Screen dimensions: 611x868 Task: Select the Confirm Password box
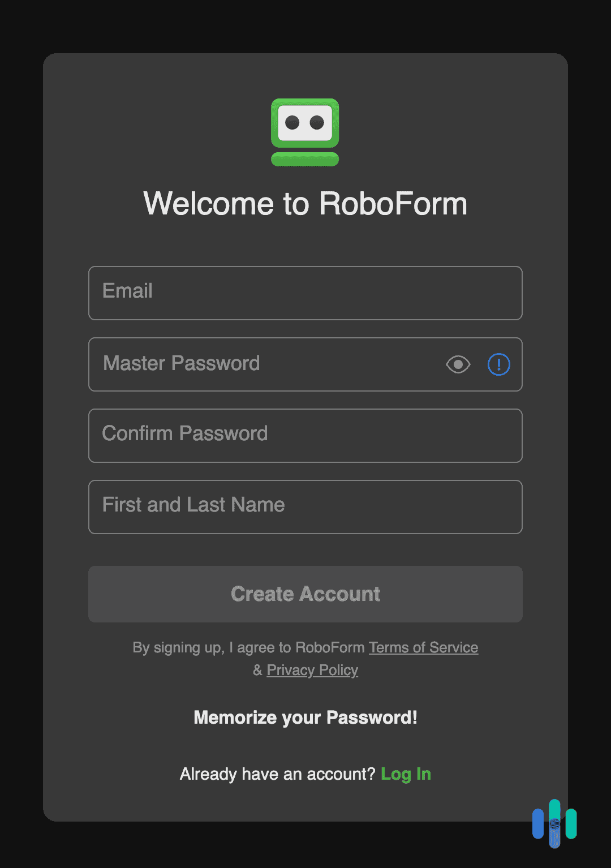tap(305, 435)
